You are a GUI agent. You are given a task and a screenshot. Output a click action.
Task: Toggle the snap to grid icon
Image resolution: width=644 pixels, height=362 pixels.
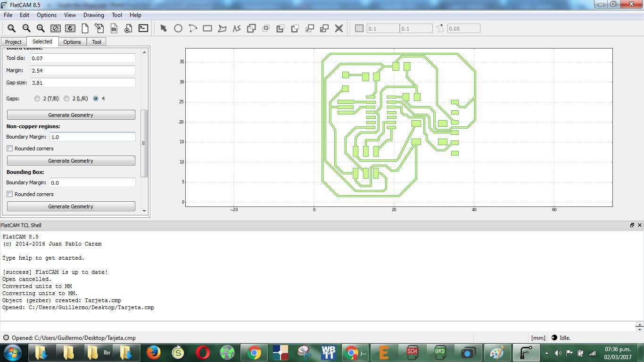(359, 28)
